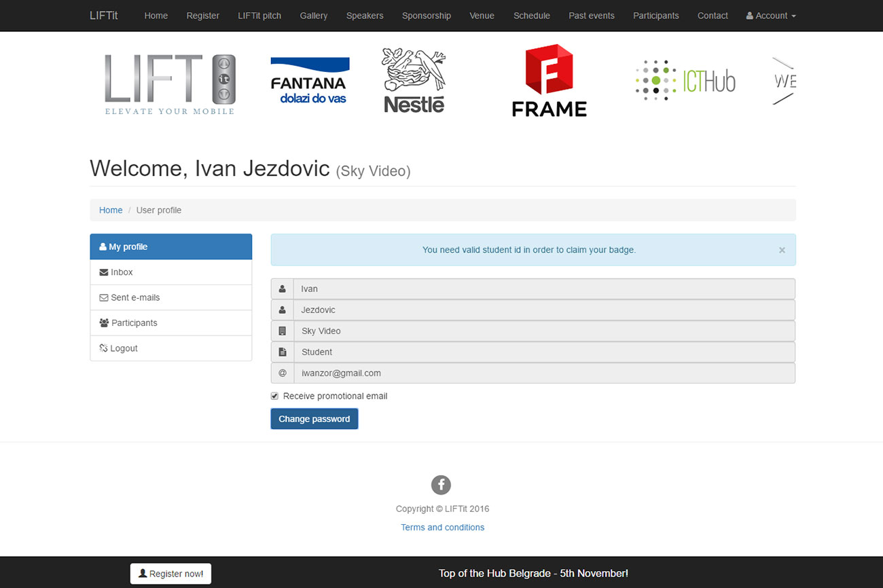
Task: Open Participants in sidebar list
Action: coord(171,323)
